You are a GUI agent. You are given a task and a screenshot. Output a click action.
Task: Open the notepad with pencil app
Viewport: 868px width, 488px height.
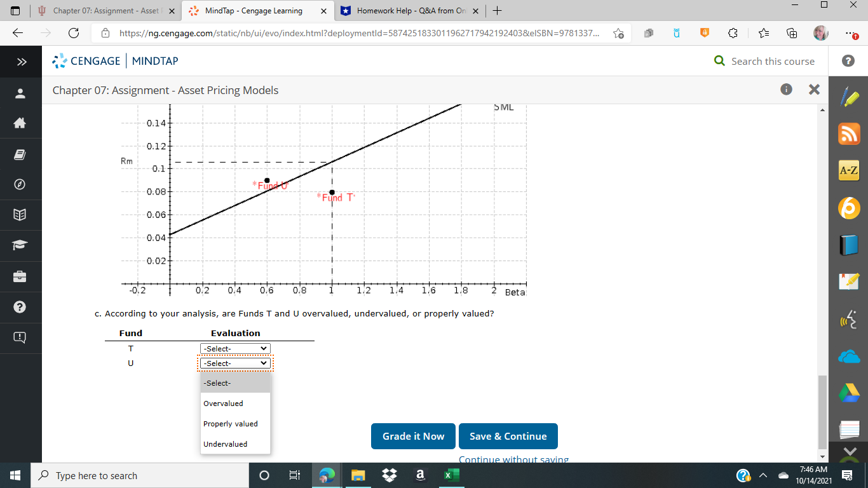(849, 281)
